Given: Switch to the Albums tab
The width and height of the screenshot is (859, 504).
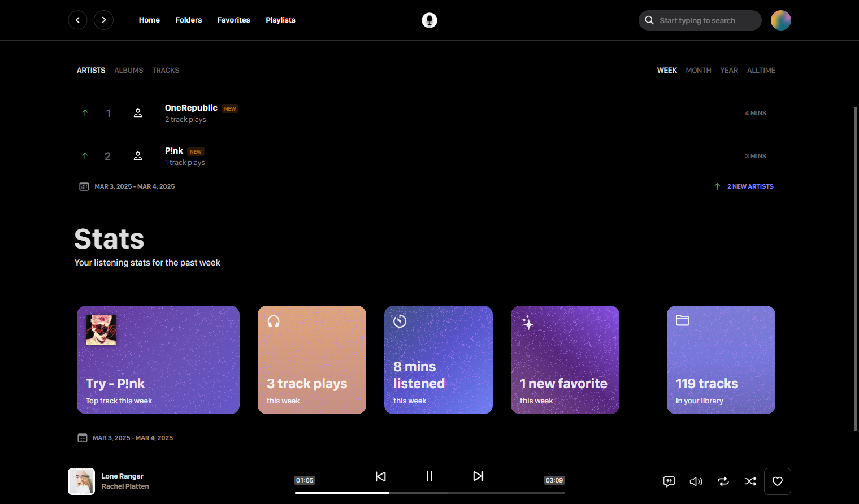Looking at the screenshot, I should point(129,70).
